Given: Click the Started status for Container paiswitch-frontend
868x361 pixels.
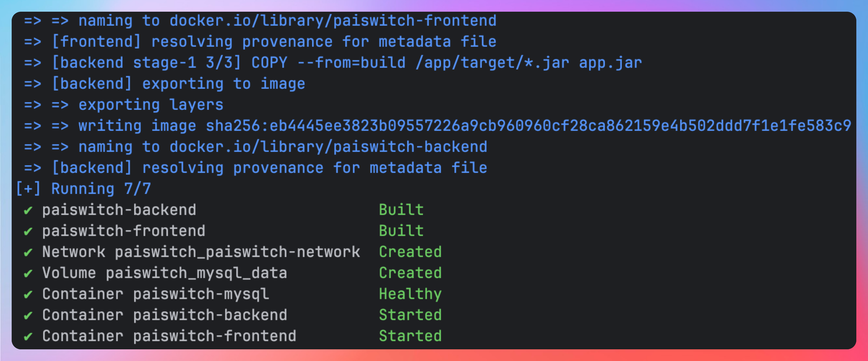Looking at the screenshot, I should tap(410, 336).
